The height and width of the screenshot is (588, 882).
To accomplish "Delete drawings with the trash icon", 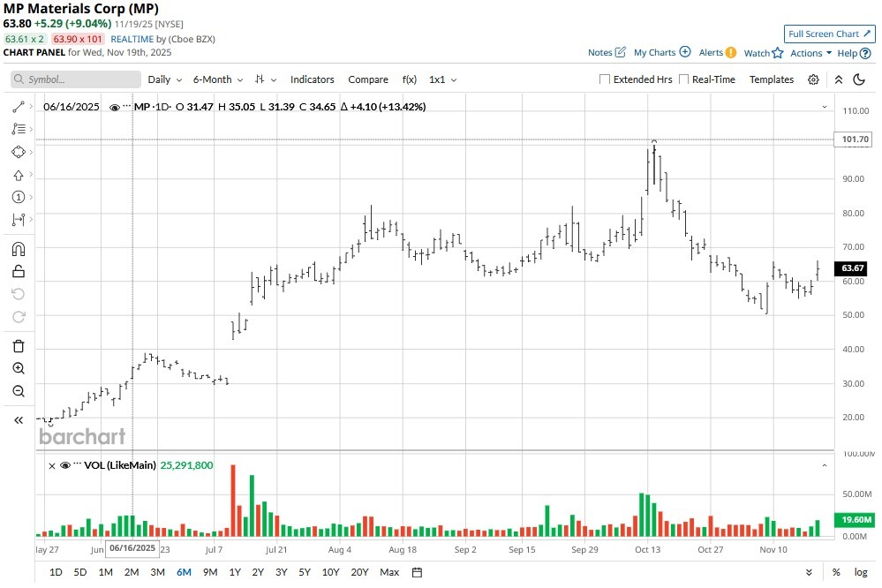I will pyautogui.click(x=19, y=346).
